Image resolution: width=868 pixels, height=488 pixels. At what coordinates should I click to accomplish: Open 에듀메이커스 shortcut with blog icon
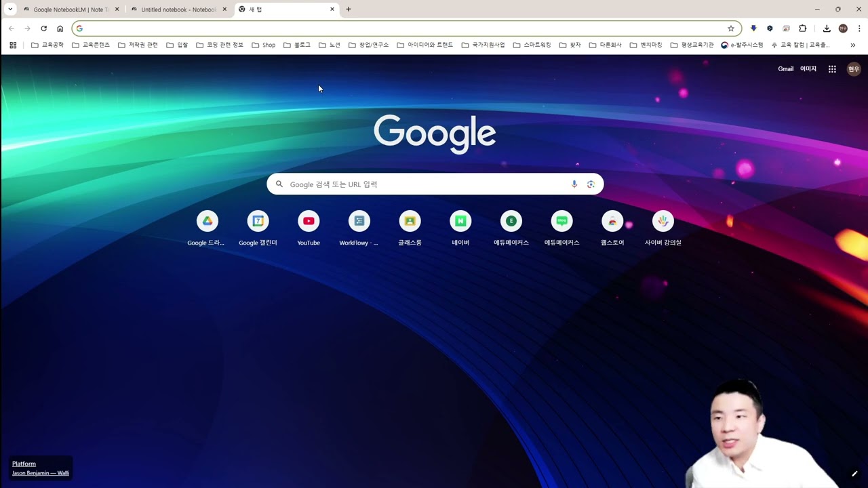click(561, 228)
